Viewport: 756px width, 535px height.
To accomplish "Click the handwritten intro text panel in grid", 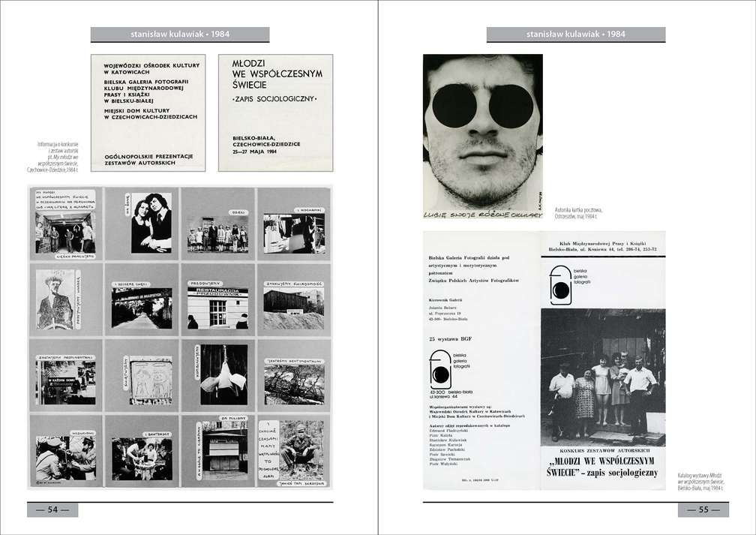I will click(65, 200).
